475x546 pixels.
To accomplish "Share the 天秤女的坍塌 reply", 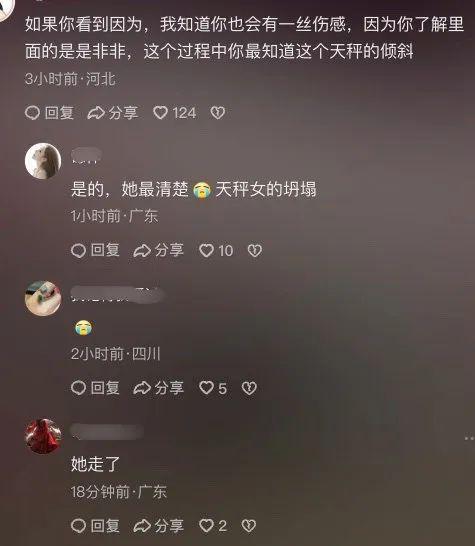I will 158,250.
